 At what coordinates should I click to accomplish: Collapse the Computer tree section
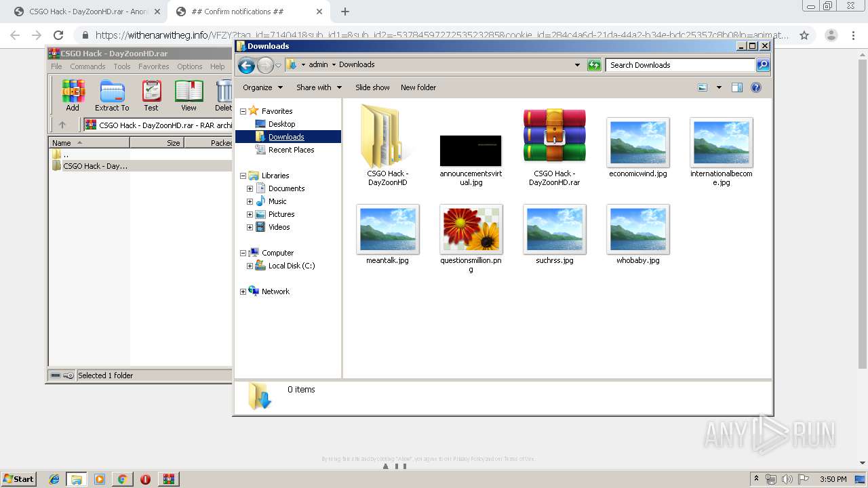(x=243, y=253)
